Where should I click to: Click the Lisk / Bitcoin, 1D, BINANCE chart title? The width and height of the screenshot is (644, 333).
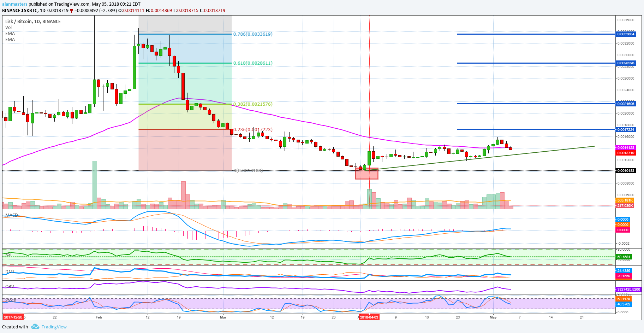click(33, 22)
